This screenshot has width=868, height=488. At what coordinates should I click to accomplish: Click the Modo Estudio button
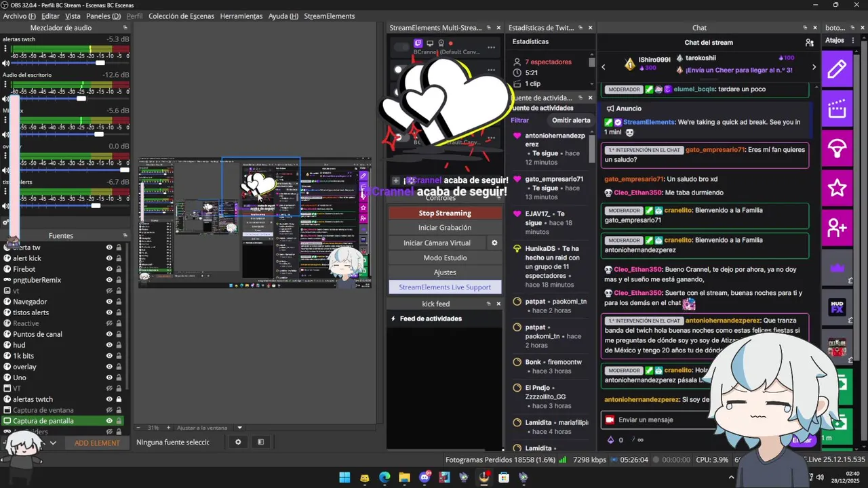click(445, 258)
